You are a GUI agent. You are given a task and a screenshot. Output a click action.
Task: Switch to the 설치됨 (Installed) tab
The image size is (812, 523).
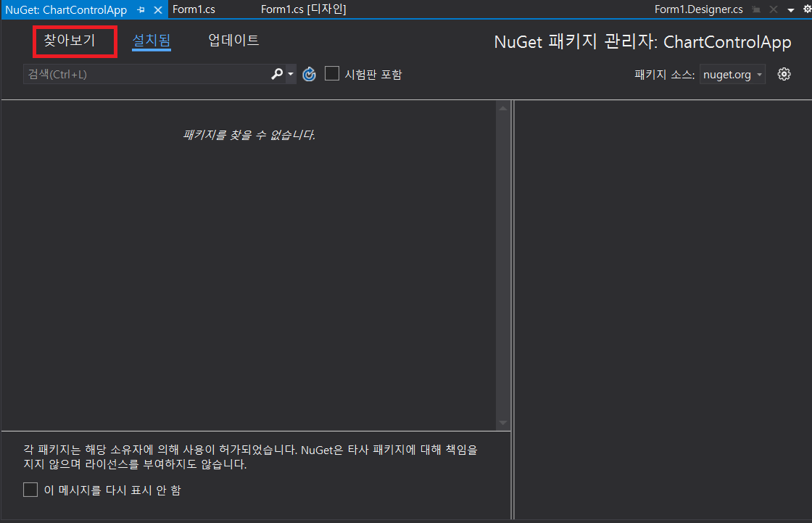coord(152,41)
